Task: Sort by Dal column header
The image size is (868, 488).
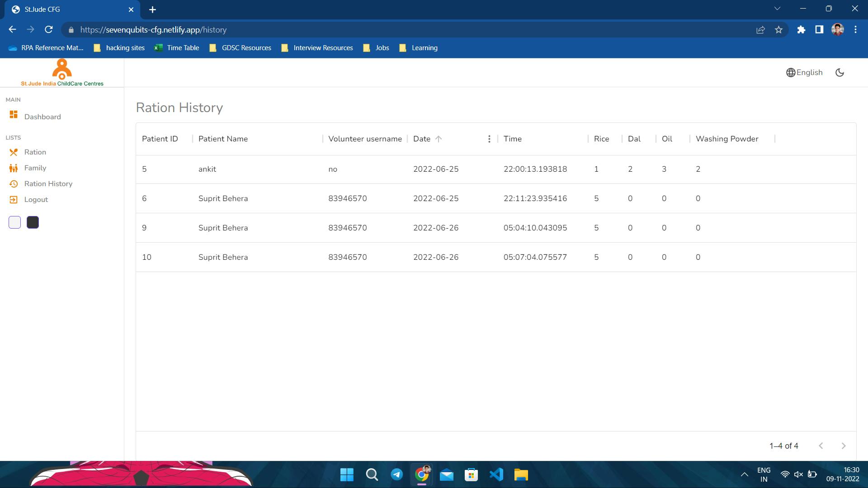Action: [634, 139]
